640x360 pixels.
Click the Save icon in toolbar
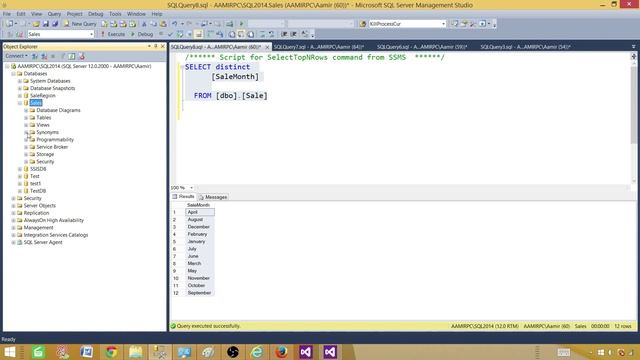(46, 24)
